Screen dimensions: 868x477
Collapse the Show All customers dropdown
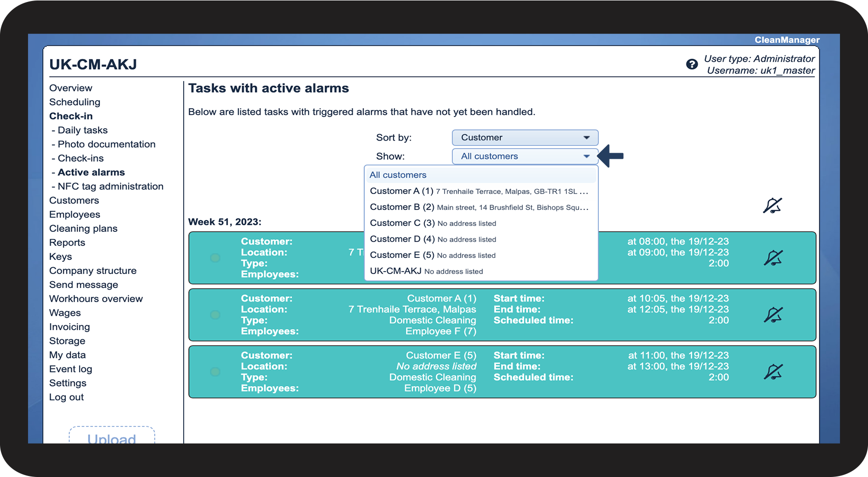525,156
